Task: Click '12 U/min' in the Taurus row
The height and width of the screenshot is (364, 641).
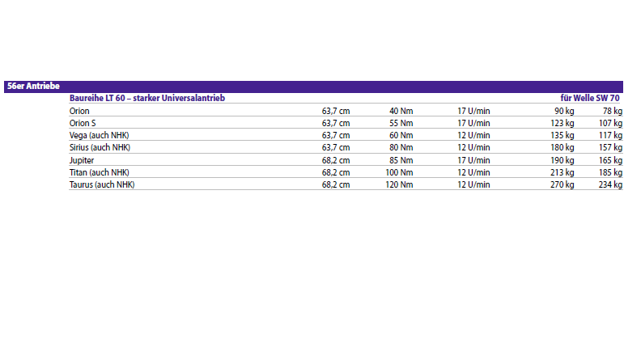Action: coord(473,184)
